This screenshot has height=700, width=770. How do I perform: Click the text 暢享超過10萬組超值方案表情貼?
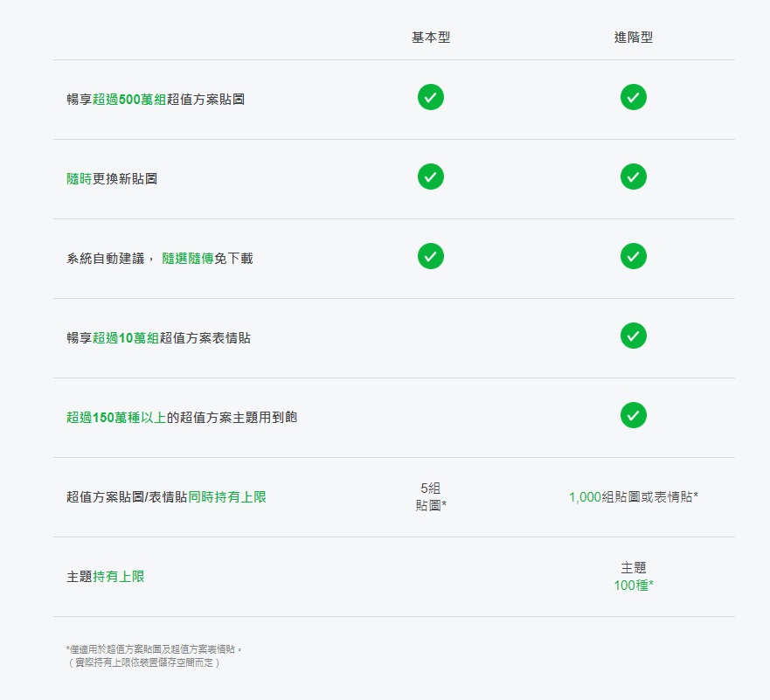pyautogui.click(x=158, y=337)
